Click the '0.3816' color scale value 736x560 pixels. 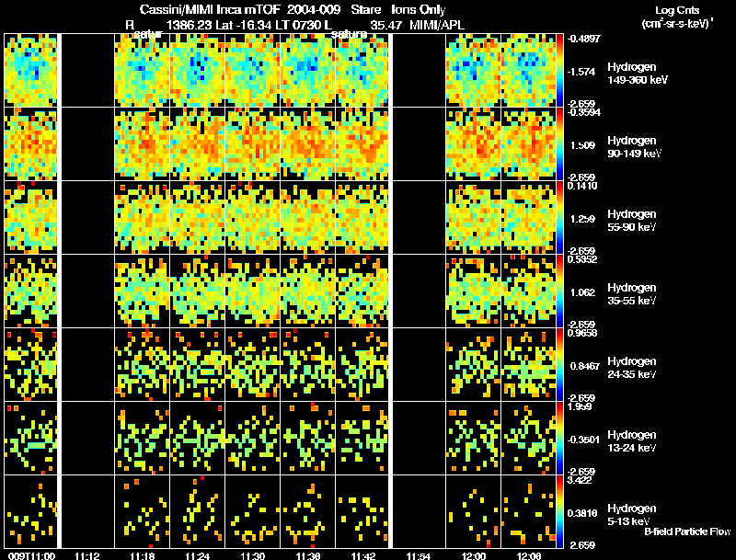pyautogui.click(x=583, y=513)
